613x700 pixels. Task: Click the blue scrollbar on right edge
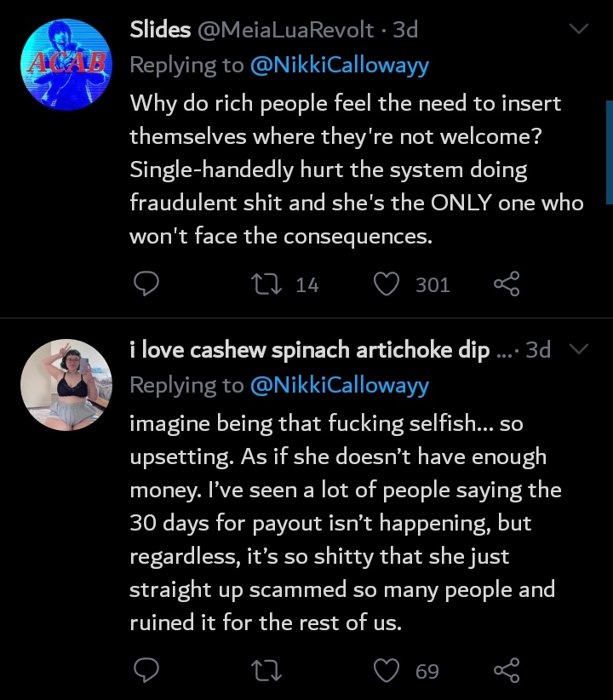(x=609, y=153)
